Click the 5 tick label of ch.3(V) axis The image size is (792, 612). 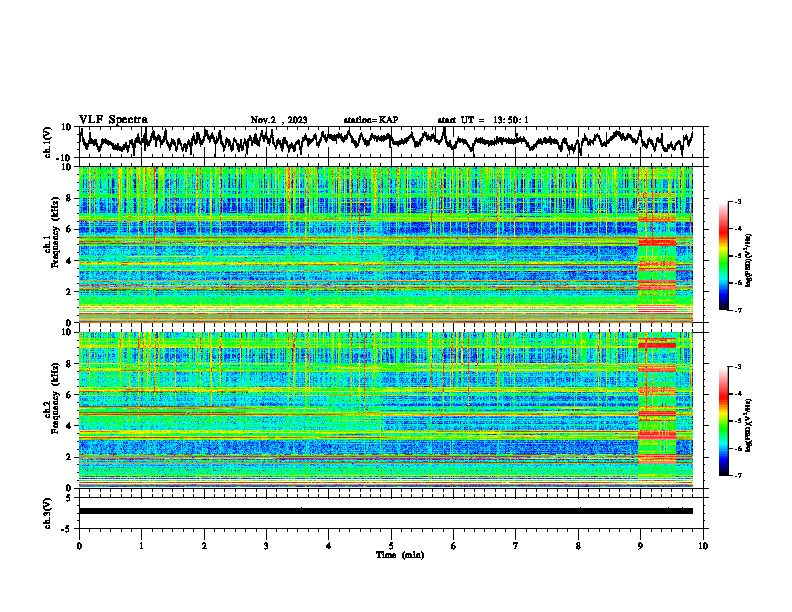point(69,498)
